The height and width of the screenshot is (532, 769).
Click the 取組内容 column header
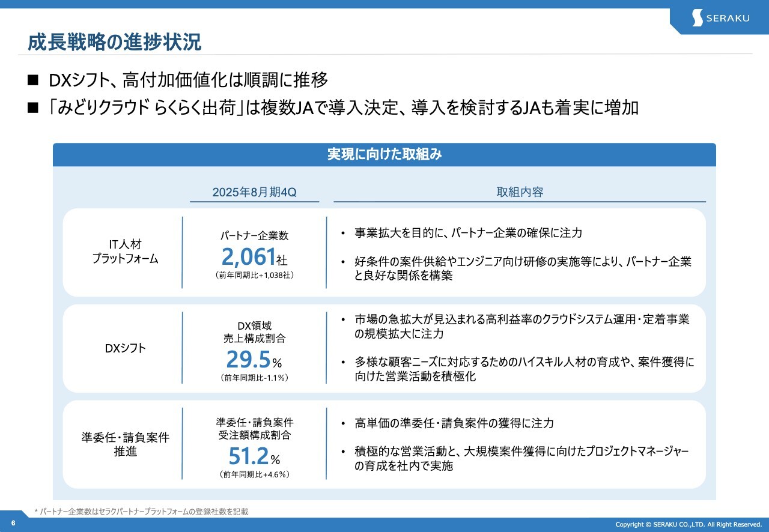click(520, 192)
